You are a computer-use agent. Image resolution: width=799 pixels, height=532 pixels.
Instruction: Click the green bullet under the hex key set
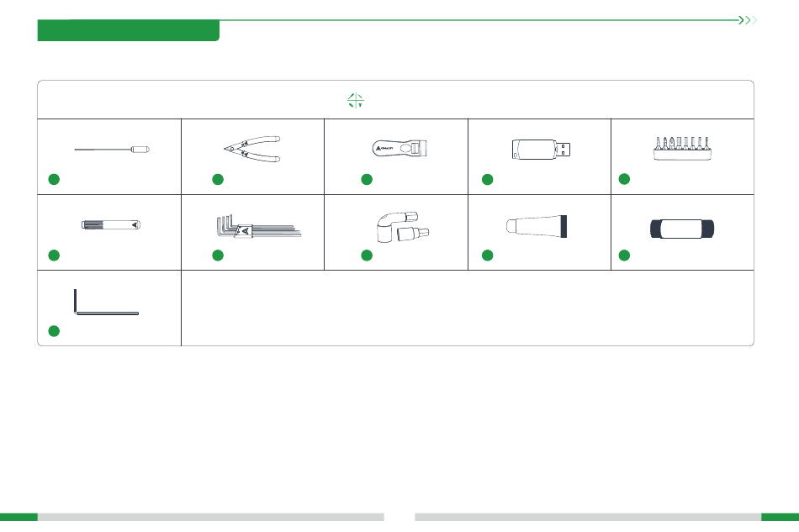218,255
